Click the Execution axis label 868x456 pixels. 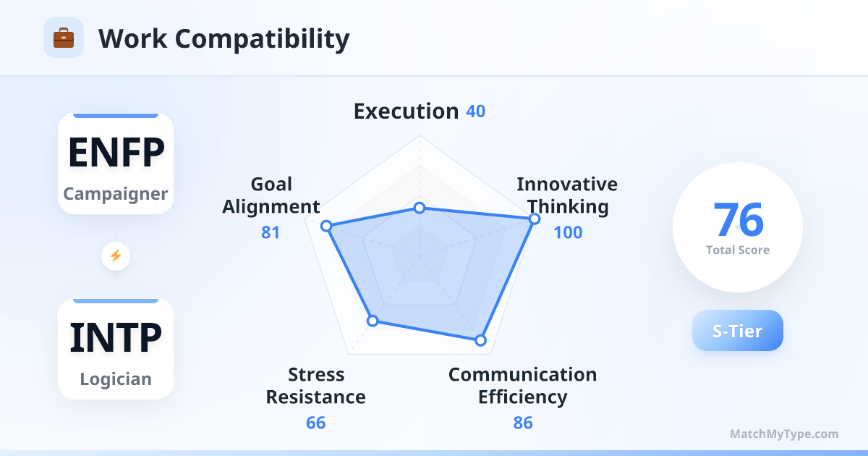point(406,111)
